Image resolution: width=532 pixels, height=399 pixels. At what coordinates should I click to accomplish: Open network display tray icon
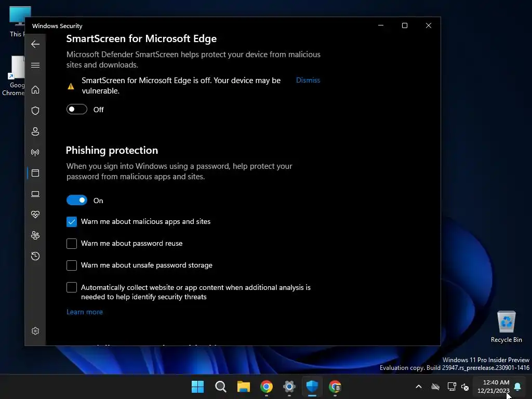[x=451, y=387]
